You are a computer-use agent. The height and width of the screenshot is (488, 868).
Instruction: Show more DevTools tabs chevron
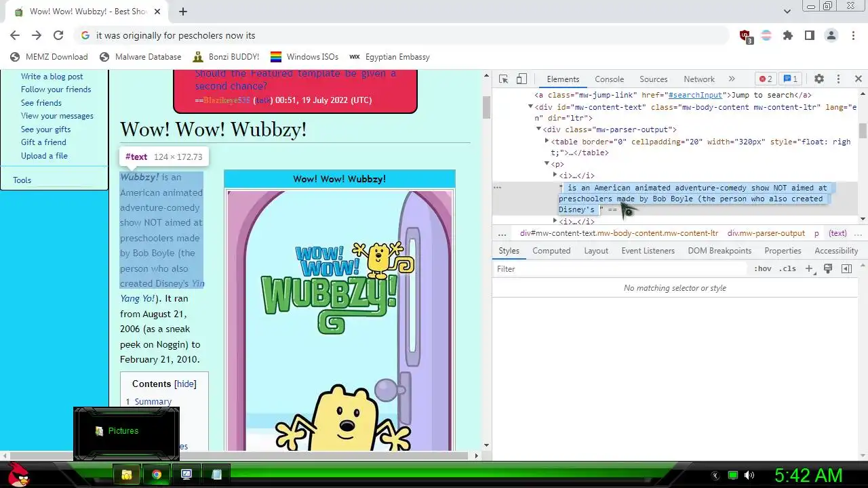click(x=732, y=79)
